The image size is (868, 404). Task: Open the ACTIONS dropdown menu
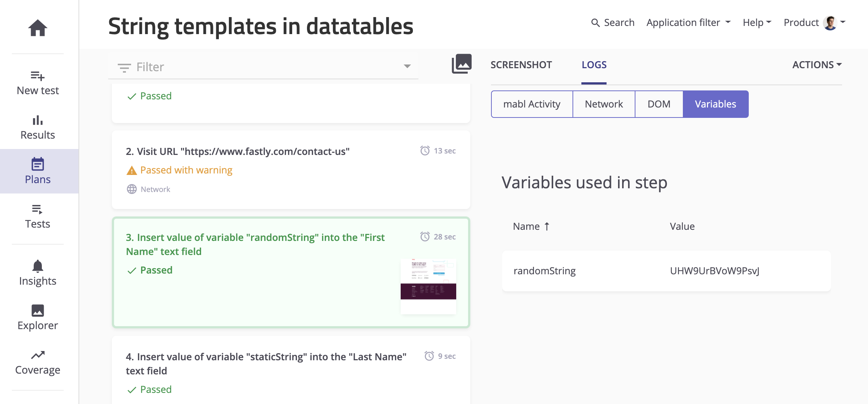pyautogui.click(x=817, y=65)
